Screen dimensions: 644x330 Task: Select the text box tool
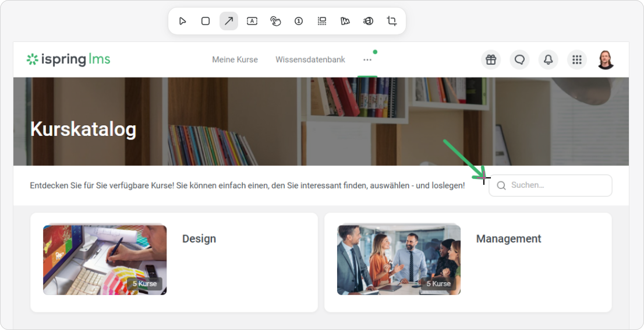tap(252, 21)
